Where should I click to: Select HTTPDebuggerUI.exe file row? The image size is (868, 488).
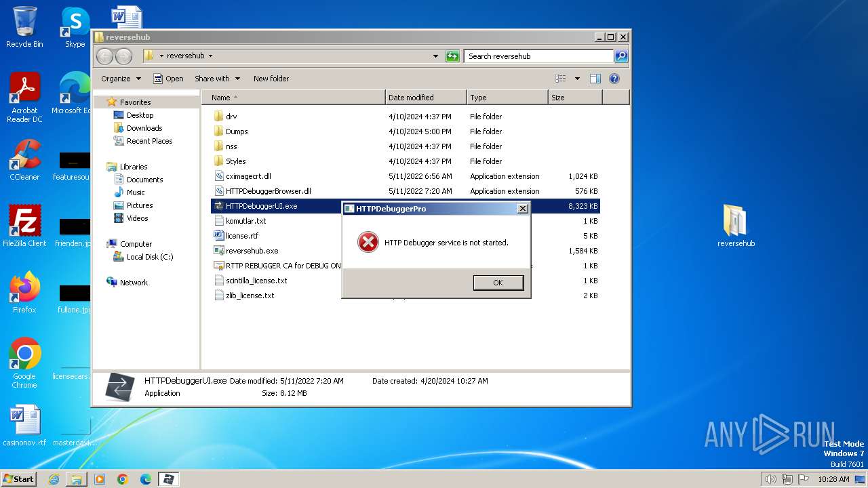coord(406,206)
